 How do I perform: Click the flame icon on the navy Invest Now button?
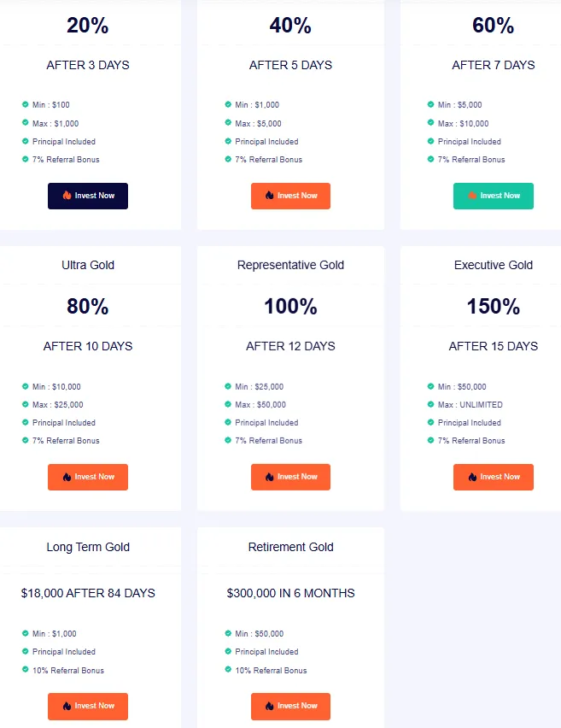(x=67, y=196)
